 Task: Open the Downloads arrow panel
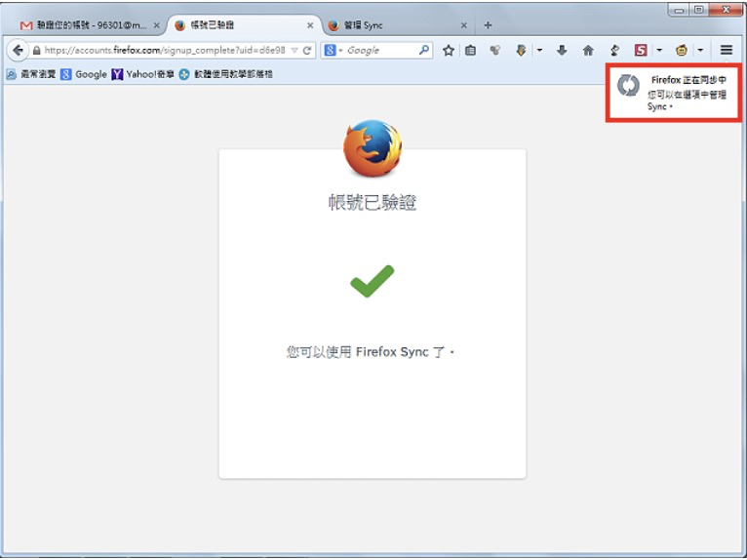pos(562,50)
